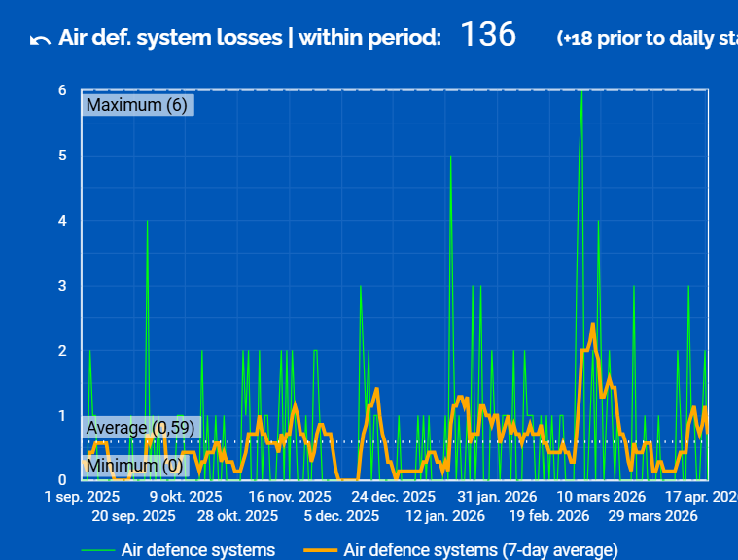Screen dimensions: 738x560
Task: Select the Minimum (0) annotation label
Action: [x=134, y=466]
